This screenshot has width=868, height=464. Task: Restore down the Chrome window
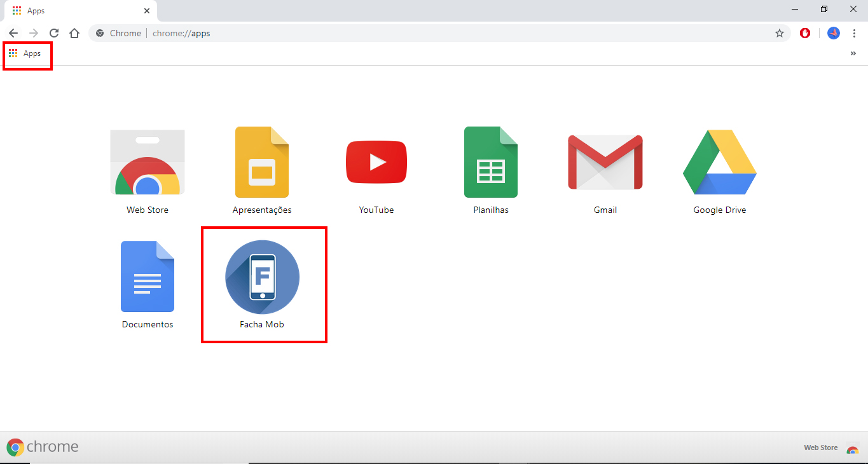pyautogui.click(x=824, y=10)
